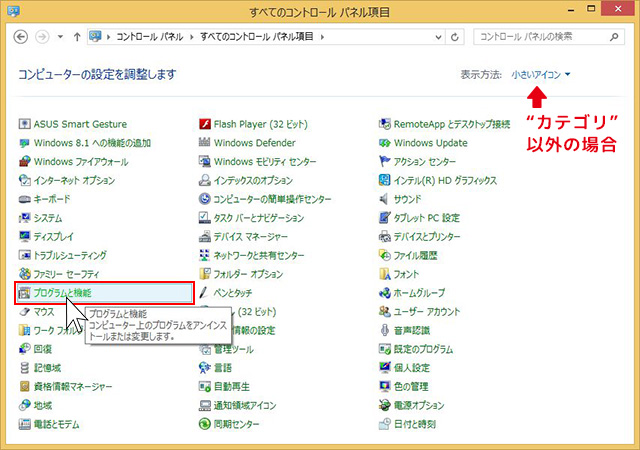This screenshot has height=450, width=640.
Task: Open the インデックスのオプション item
Action: click(253, 180)
